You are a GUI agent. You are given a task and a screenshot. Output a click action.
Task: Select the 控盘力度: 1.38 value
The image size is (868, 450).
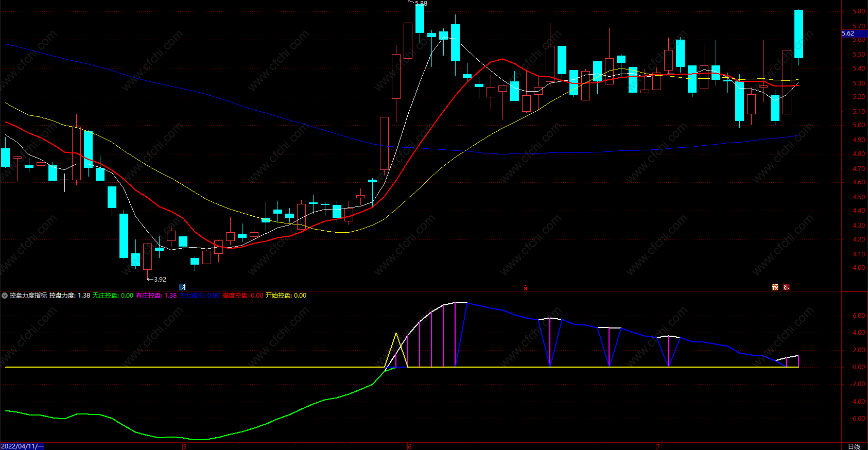click(70, 296)
